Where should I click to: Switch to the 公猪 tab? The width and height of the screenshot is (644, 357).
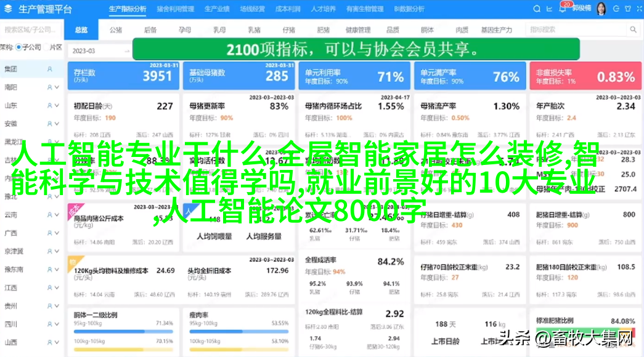point(116,30)
